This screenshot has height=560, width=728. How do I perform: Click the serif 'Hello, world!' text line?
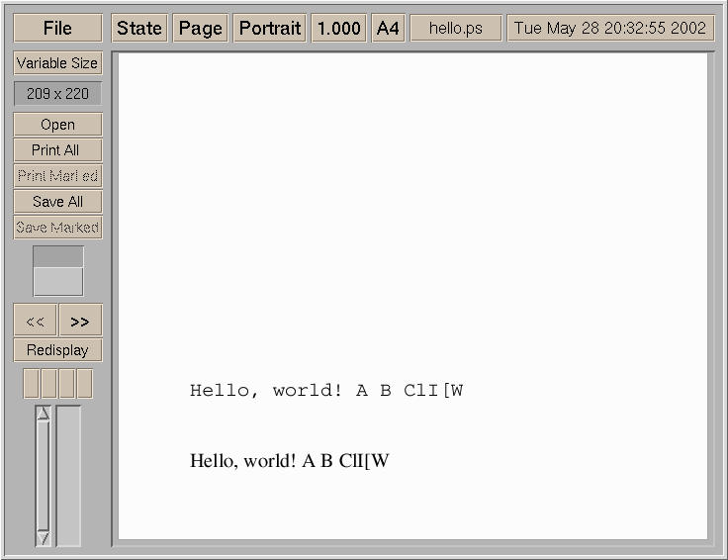290,461
